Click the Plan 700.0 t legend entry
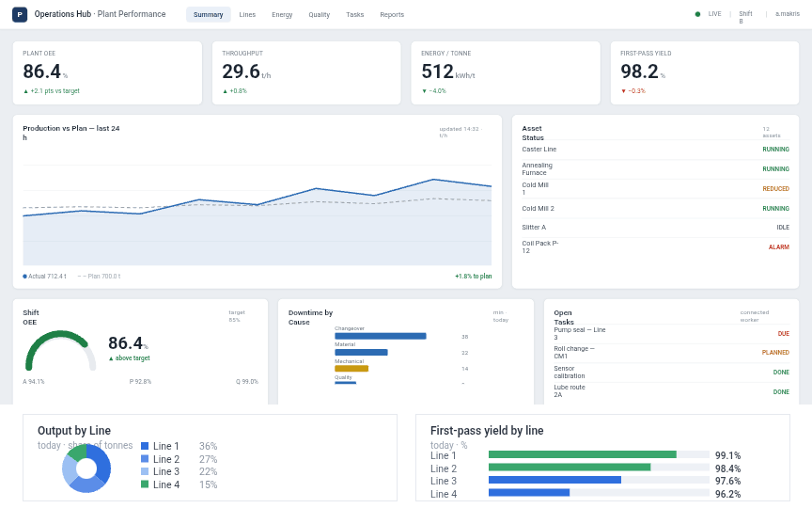Screen dimensions: 812x508 [99, 277]
